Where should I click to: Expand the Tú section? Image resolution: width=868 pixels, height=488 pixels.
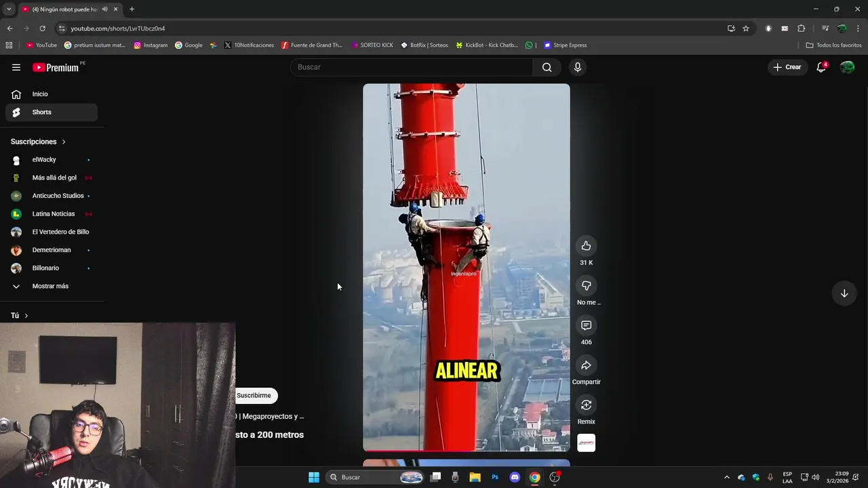pyautogui.click(x=20, y=316)
